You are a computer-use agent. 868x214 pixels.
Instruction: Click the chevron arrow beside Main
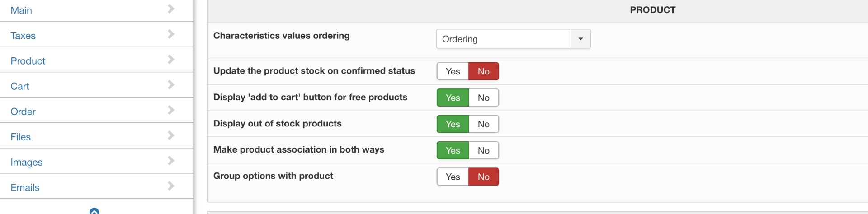tap(171, 9)
